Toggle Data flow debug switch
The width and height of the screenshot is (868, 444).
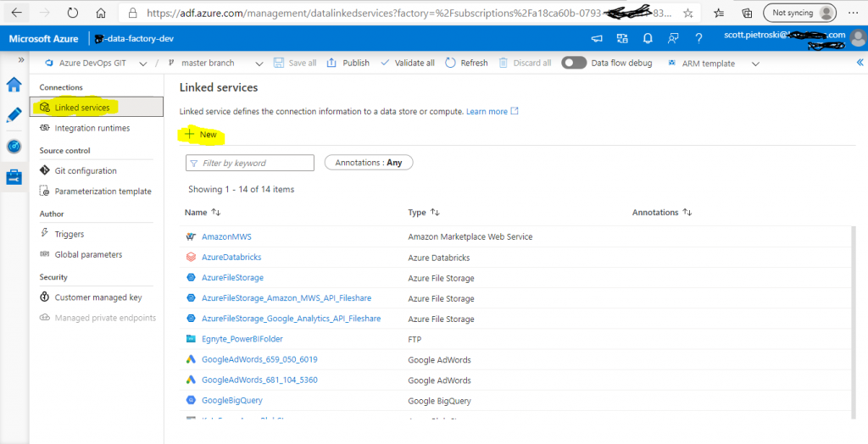tap(574, 63)
